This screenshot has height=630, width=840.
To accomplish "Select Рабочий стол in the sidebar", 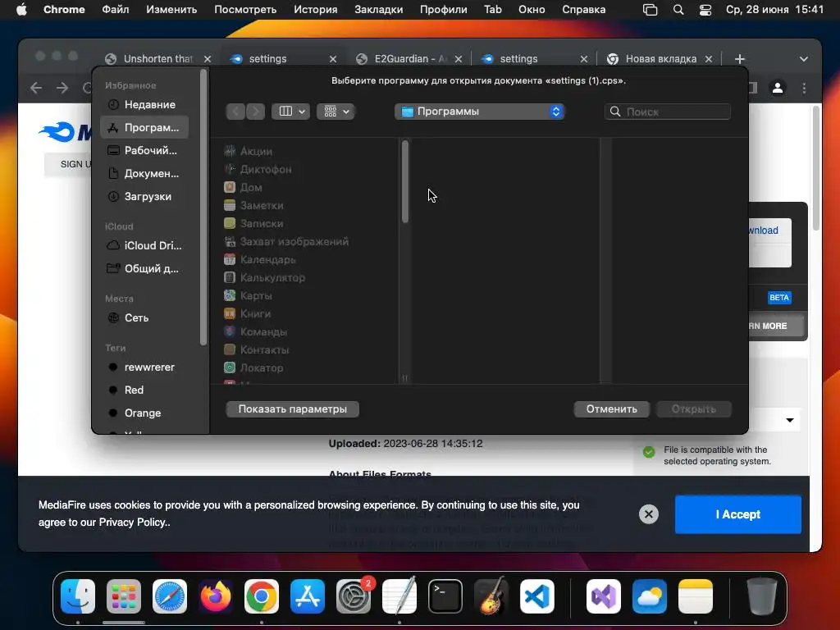I will 144,151.
